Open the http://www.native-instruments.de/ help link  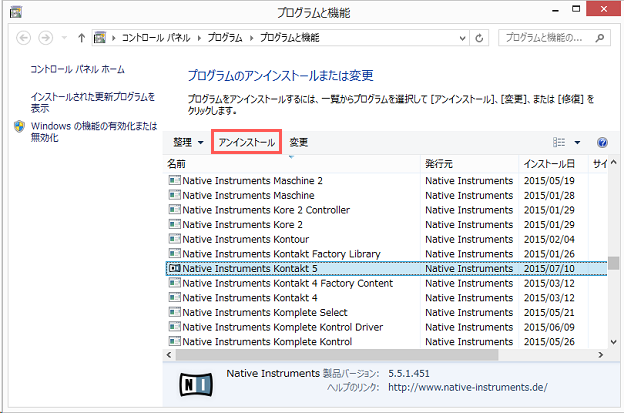[468, 387]
